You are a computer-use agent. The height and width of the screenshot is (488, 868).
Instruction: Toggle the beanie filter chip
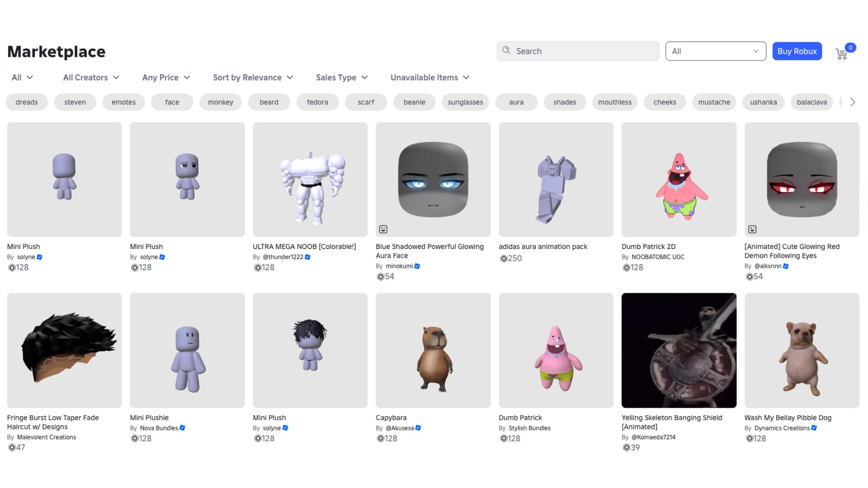(x=414, y=102)
